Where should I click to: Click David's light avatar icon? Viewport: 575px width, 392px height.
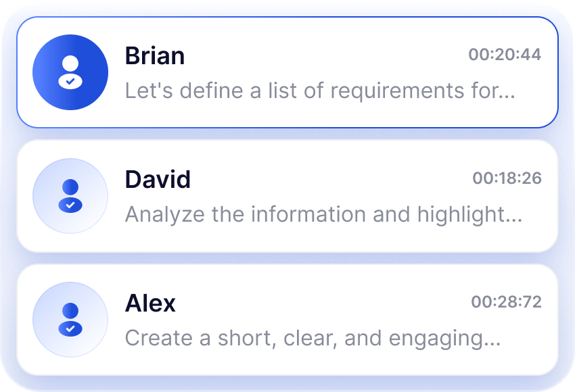click(70, 196)
